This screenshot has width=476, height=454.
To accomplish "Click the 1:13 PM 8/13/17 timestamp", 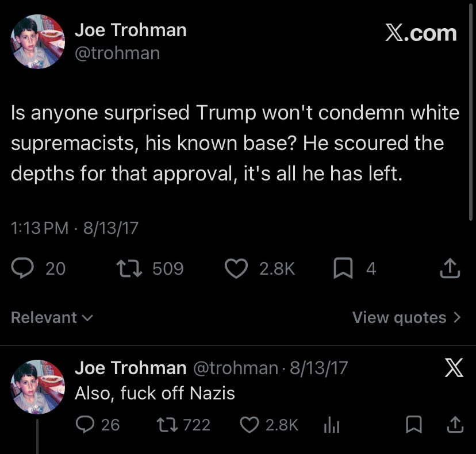I will point(75,228).
